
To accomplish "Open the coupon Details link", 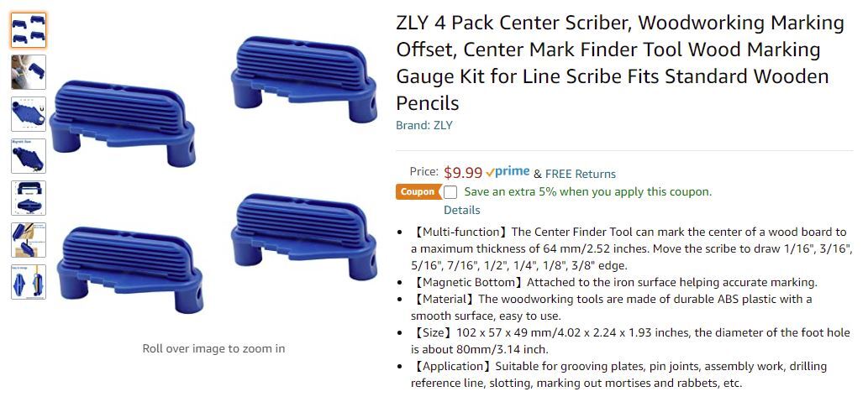I will pos(462,210).
